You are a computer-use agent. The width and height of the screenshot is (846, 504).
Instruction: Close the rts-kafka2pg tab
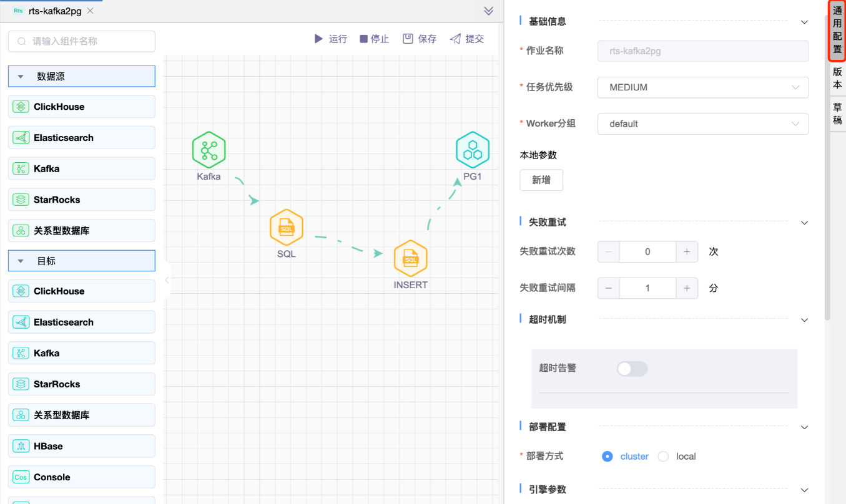(91, 11)
